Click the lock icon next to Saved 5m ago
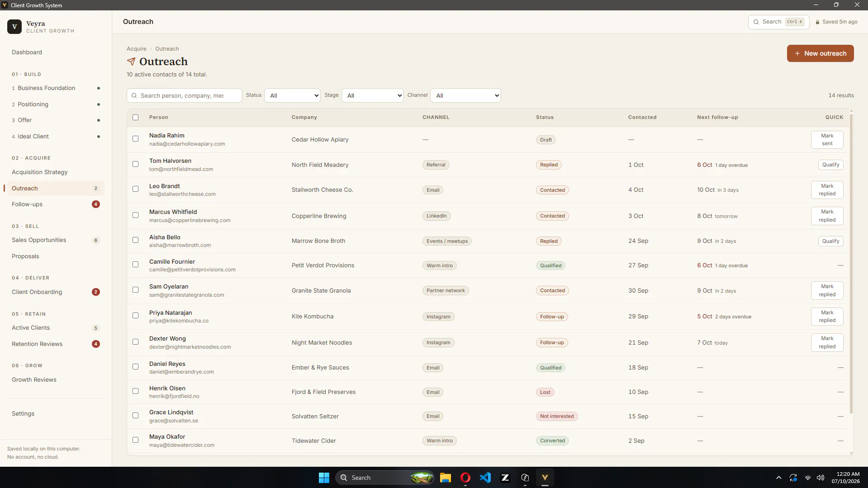 click(817, 22)
